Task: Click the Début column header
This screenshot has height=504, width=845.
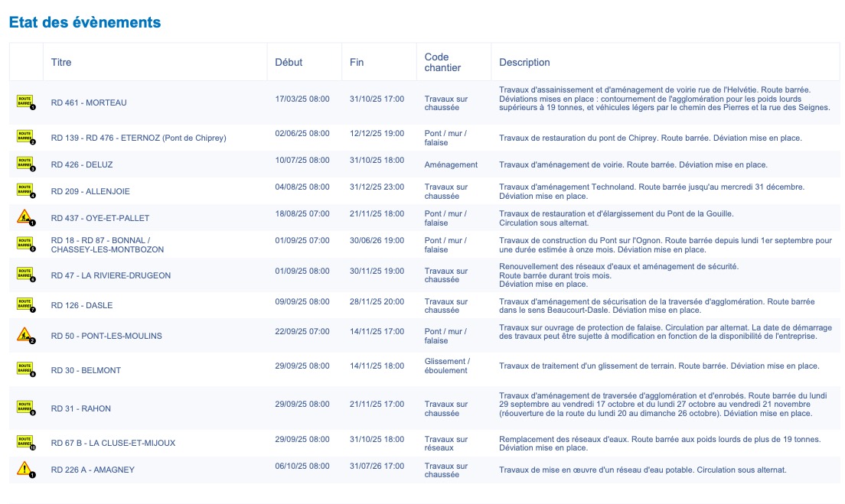Action: [x=289, y=62]
